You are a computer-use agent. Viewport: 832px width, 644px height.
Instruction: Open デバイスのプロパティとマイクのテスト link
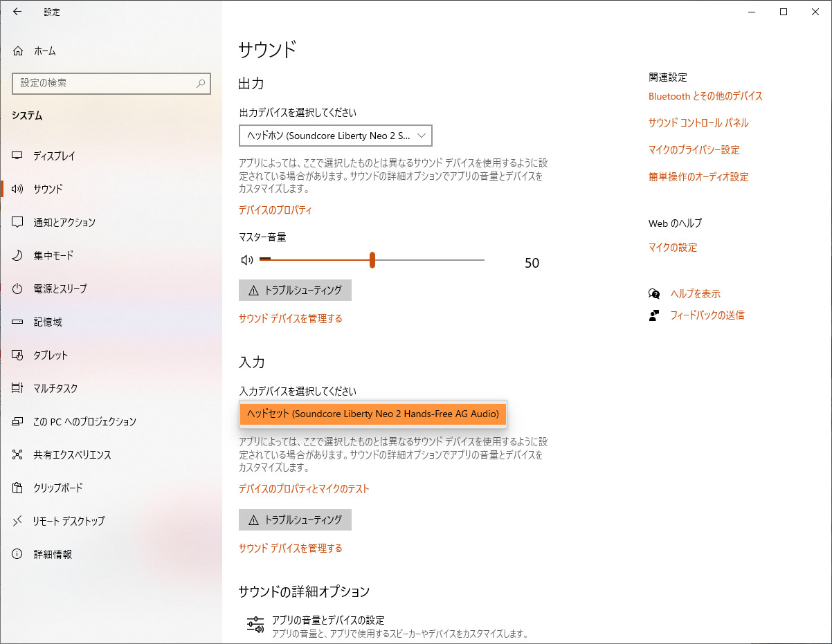coord(304,488)
